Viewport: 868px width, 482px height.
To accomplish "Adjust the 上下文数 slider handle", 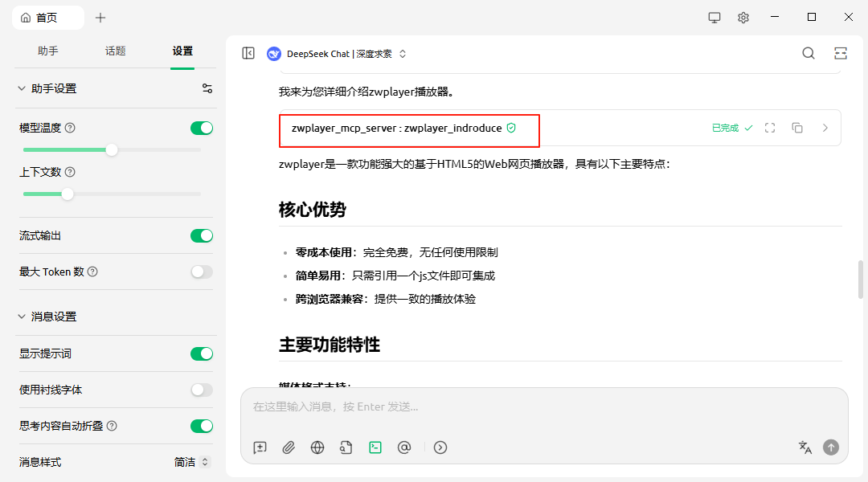I will tap(68, 194).
